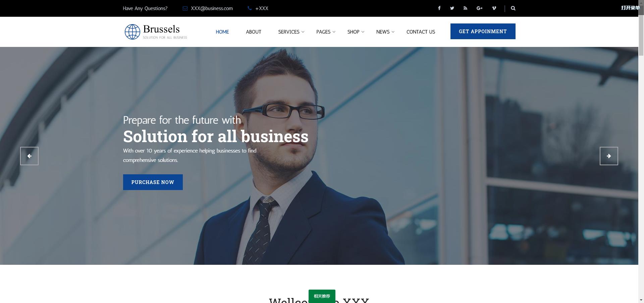The width and height of the screenshot is (644, 303).
Task: Select the Home menu item
Action: 222,32
